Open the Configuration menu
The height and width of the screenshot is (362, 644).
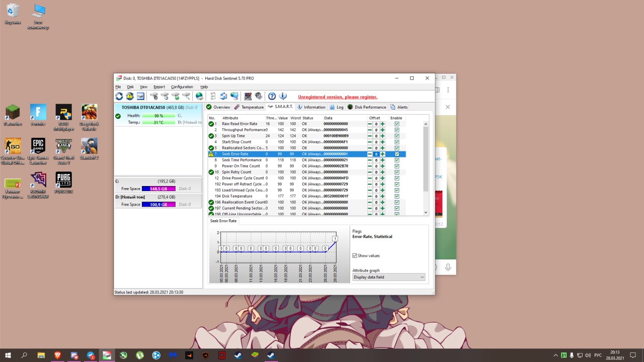(182, 87)
